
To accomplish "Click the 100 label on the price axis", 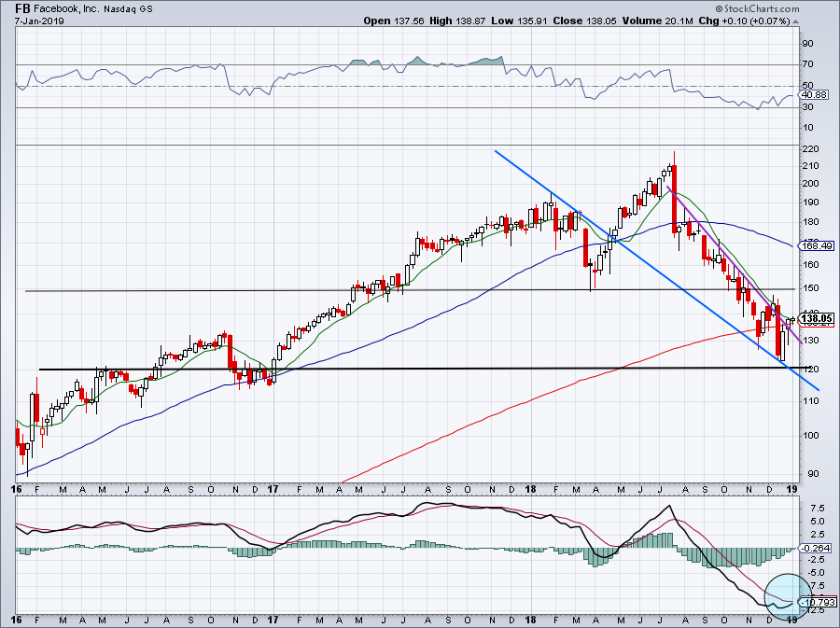I will pyautogui.click(x=810, y=435).
